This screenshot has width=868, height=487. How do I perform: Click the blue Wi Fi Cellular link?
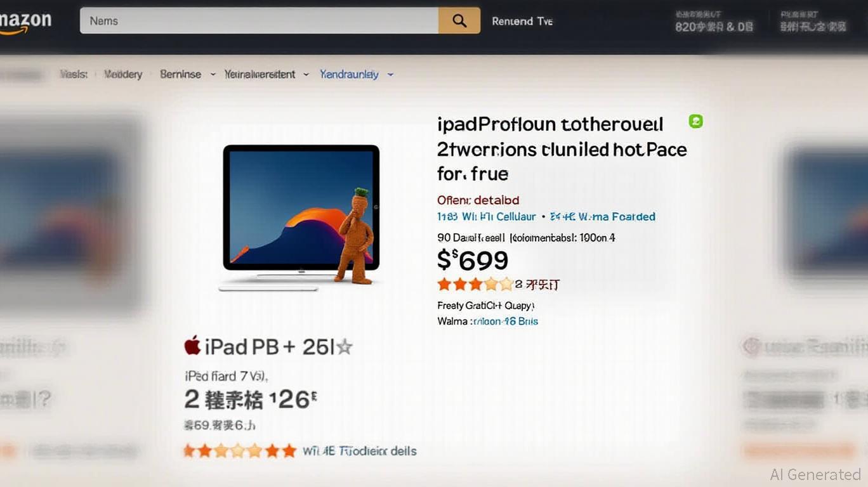pos(487,217)
